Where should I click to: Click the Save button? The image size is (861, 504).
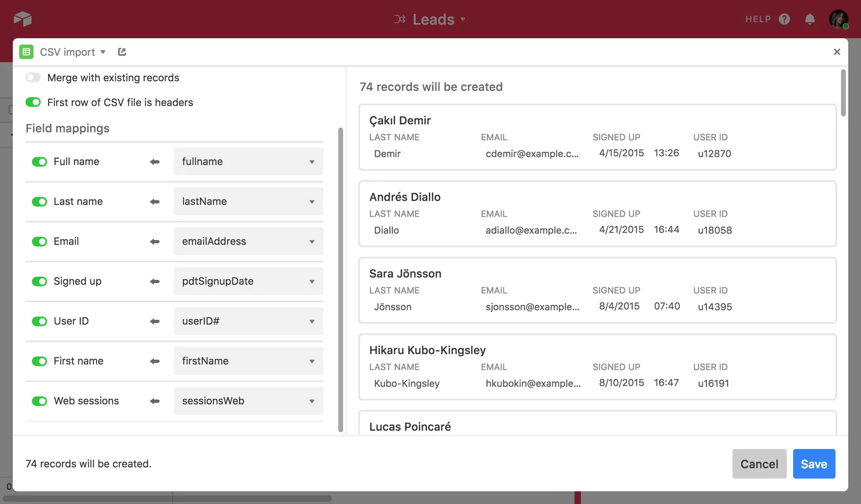point(814,464)
